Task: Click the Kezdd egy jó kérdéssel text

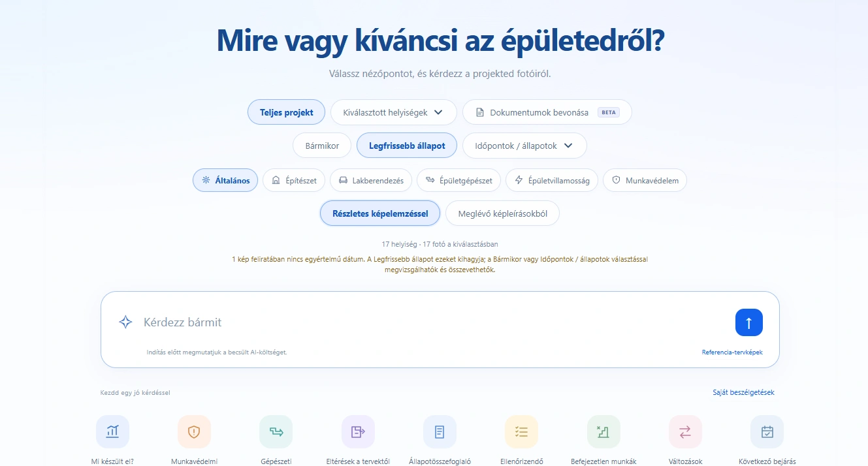Action: (x=135, y=393)
